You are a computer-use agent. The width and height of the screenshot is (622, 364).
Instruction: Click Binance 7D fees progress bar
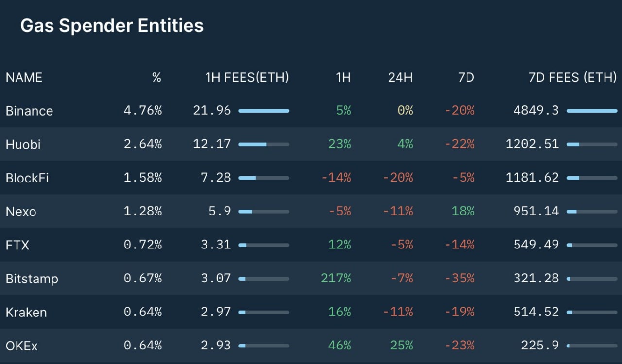(x=592, y=111)
